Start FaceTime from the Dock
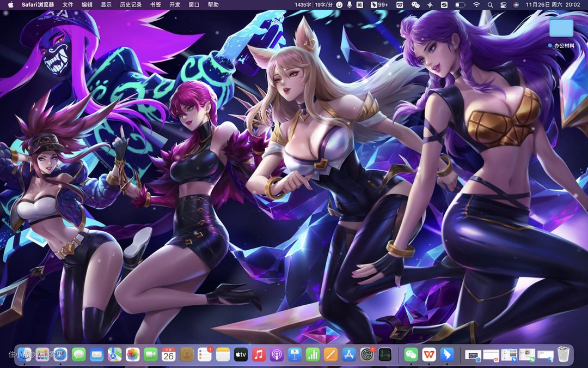 coord(151,354)
